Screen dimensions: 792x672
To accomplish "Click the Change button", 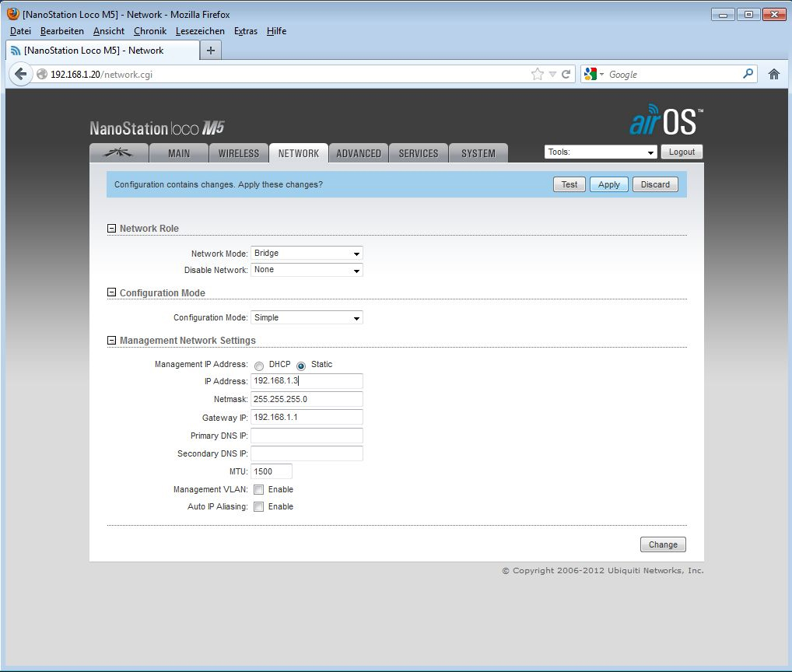I will (663, 544).
